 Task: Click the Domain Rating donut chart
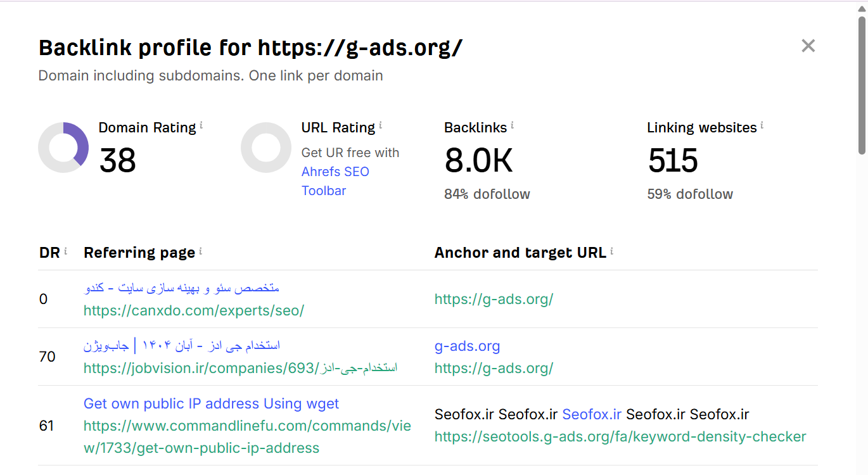(63, 148)
